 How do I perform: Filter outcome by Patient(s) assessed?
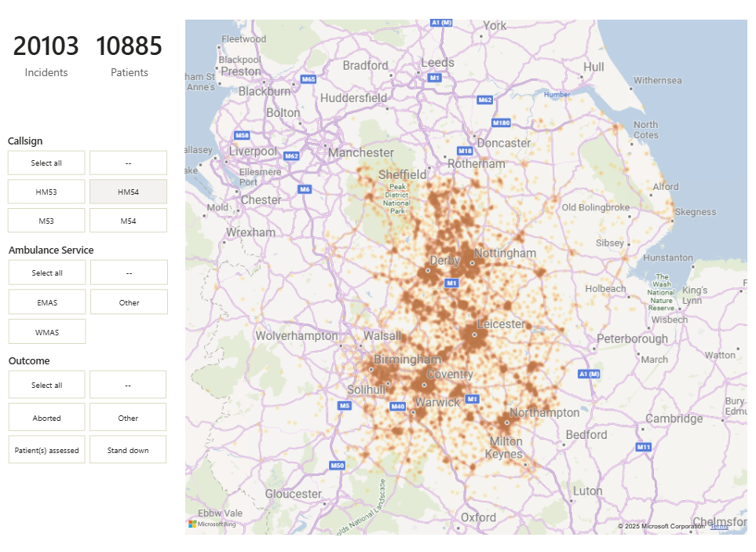click(x=46, y=451)
